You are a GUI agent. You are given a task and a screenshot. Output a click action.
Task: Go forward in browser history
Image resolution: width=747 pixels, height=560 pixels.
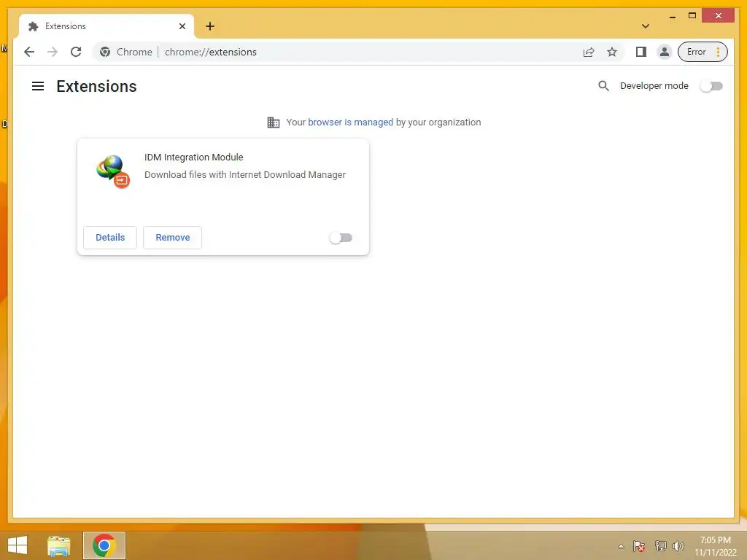(53, 52)
